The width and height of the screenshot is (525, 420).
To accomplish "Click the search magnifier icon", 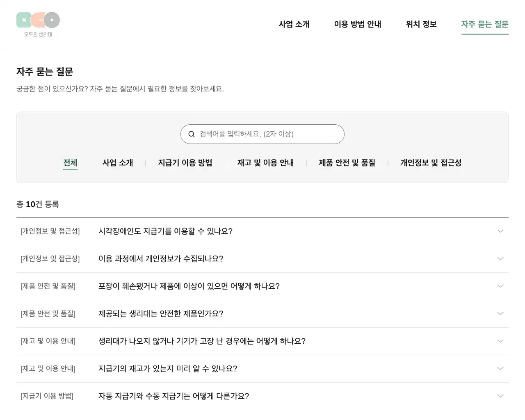I will pos(191,134).
